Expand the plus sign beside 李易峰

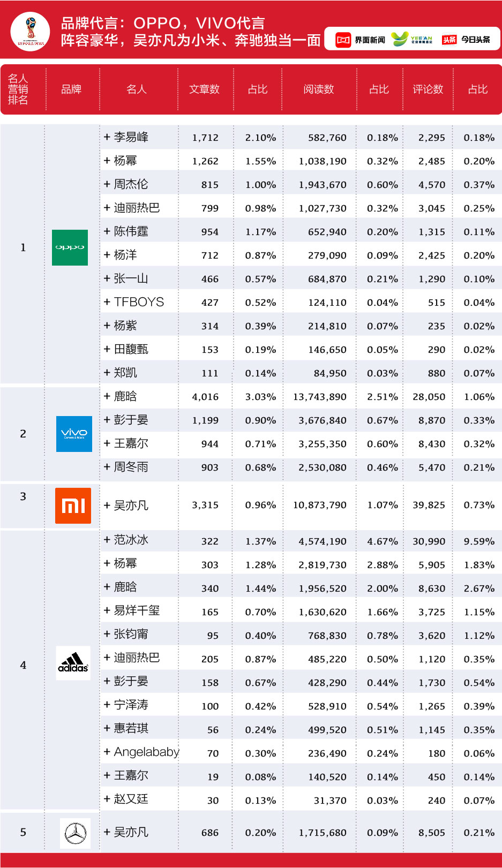click(107, 137)
